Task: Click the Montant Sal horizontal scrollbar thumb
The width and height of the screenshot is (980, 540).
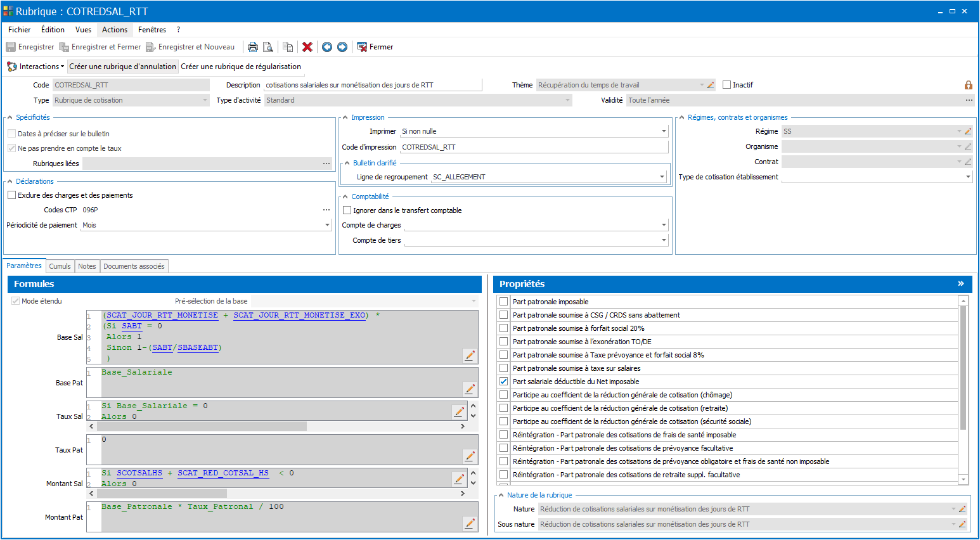Action: point(162,493)
